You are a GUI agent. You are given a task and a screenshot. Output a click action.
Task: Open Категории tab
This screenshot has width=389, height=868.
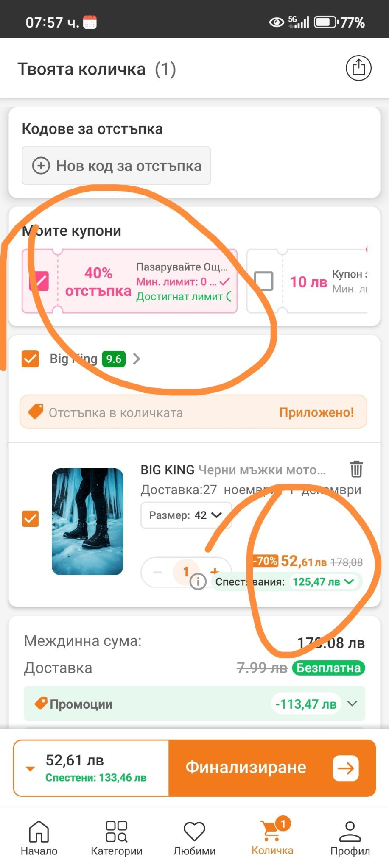tap(117, 837)
